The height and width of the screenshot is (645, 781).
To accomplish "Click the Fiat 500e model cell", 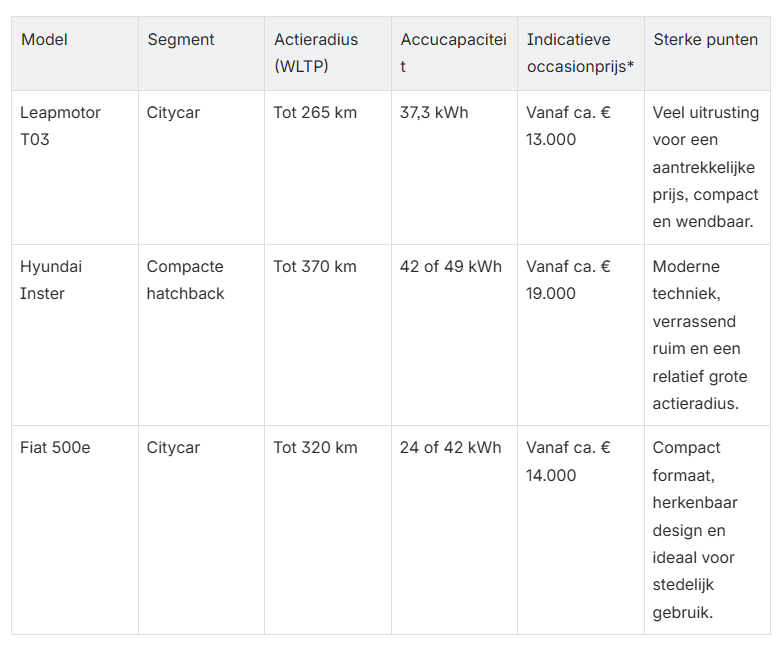I will 75,530.
